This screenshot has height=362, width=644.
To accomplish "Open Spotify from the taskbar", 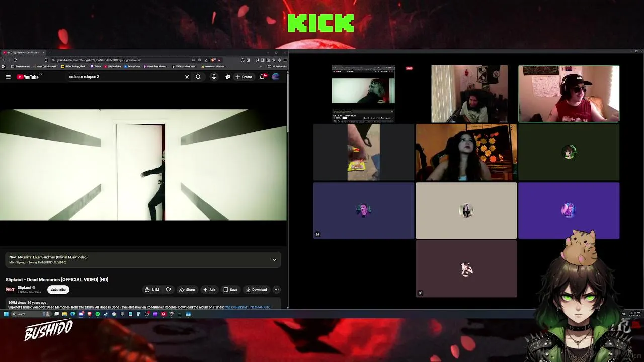I will tap(98, 314).
